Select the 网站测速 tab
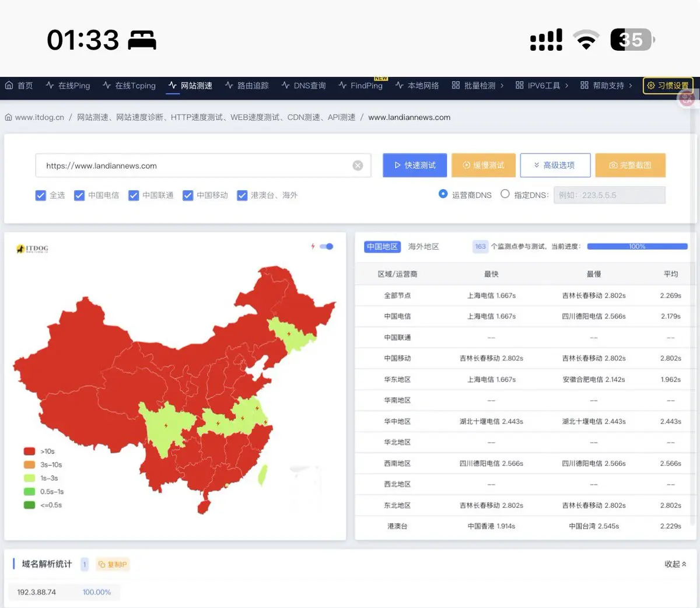 (190, 85)
